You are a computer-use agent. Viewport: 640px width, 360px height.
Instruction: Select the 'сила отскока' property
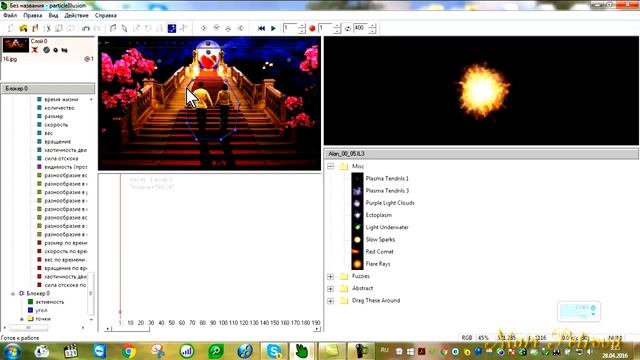point(61,158)
